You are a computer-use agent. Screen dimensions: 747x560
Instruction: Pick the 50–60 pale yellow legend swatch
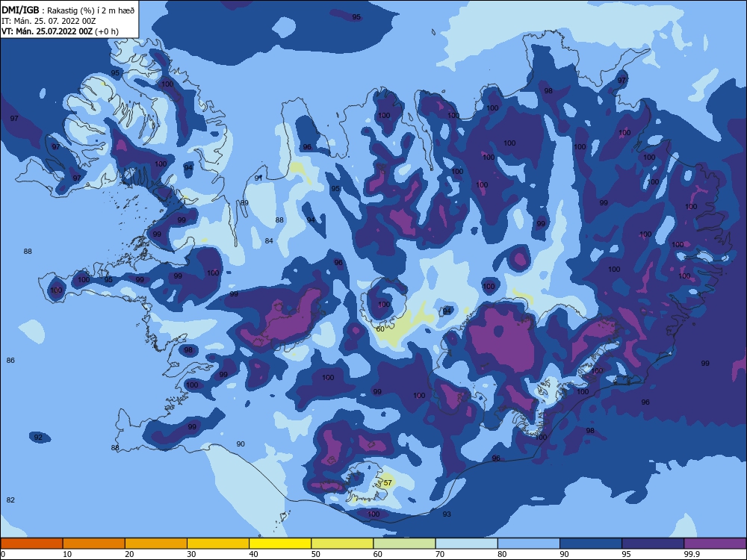(342, 544)
